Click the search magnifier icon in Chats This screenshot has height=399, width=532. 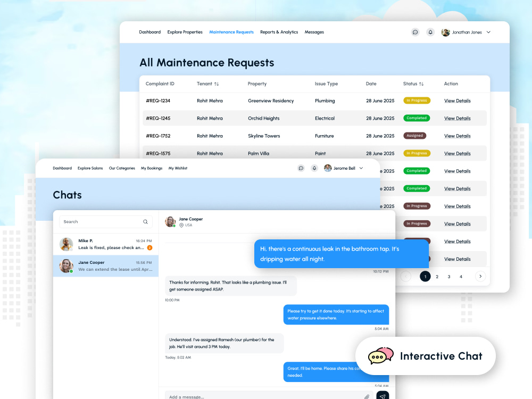pyautogui.click(x=146, y=222)
